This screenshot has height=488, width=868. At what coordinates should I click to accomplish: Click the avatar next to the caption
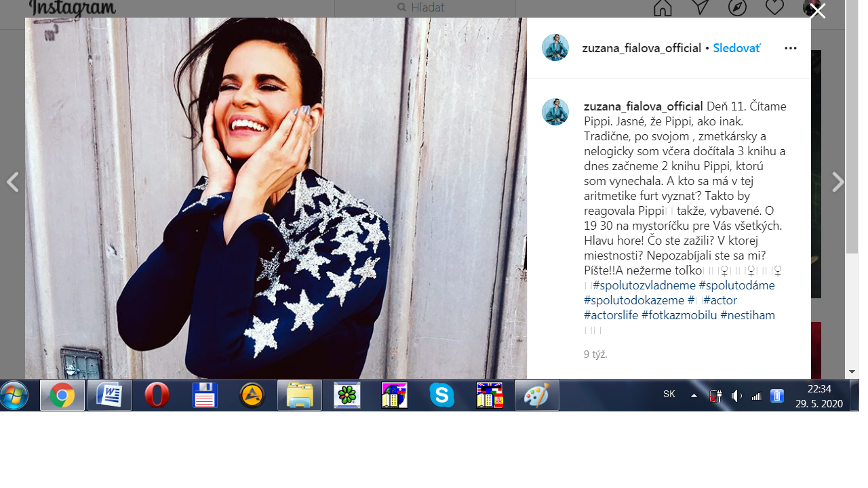(555, 112)
